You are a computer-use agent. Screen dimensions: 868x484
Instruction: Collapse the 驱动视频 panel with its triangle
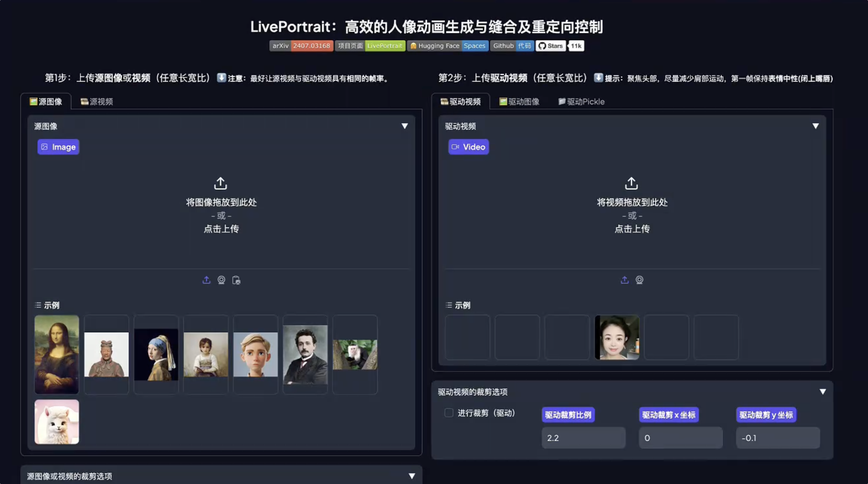click(x=815, y=126)
